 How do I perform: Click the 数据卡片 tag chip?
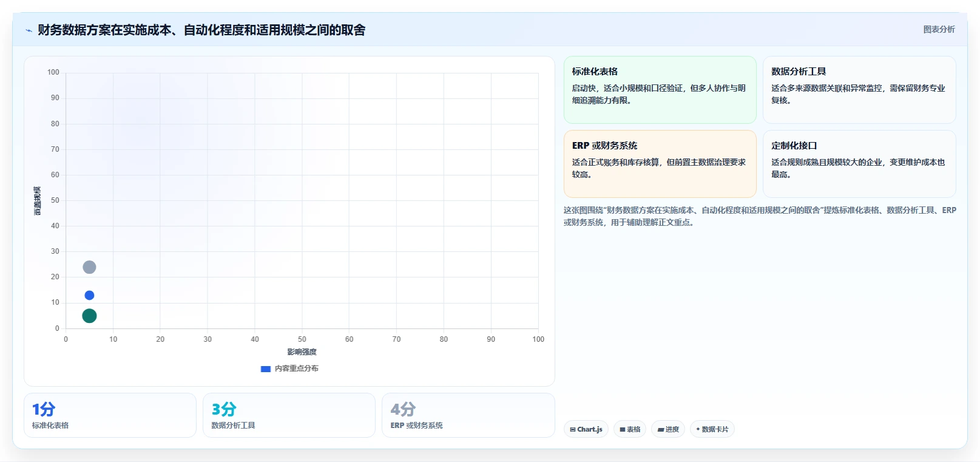tap(712, 429)
